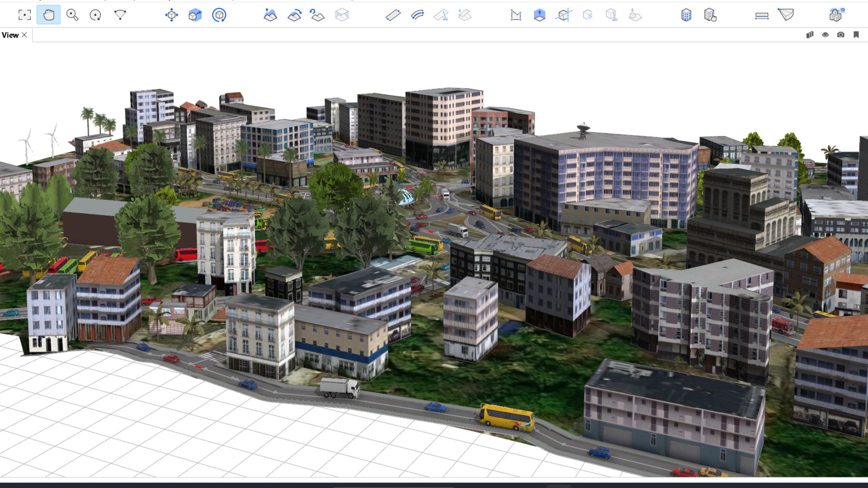Click the city scene lighting icon

(837, 14)
